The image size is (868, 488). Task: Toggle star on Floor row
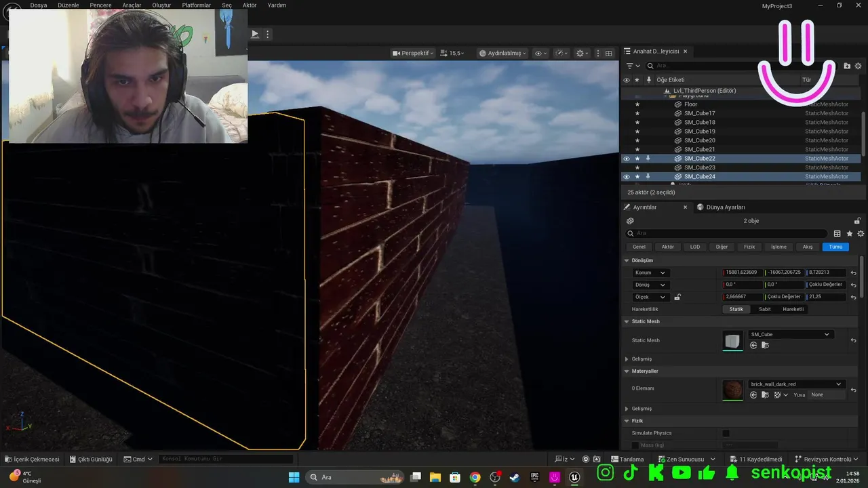click(x=637, y=104)
